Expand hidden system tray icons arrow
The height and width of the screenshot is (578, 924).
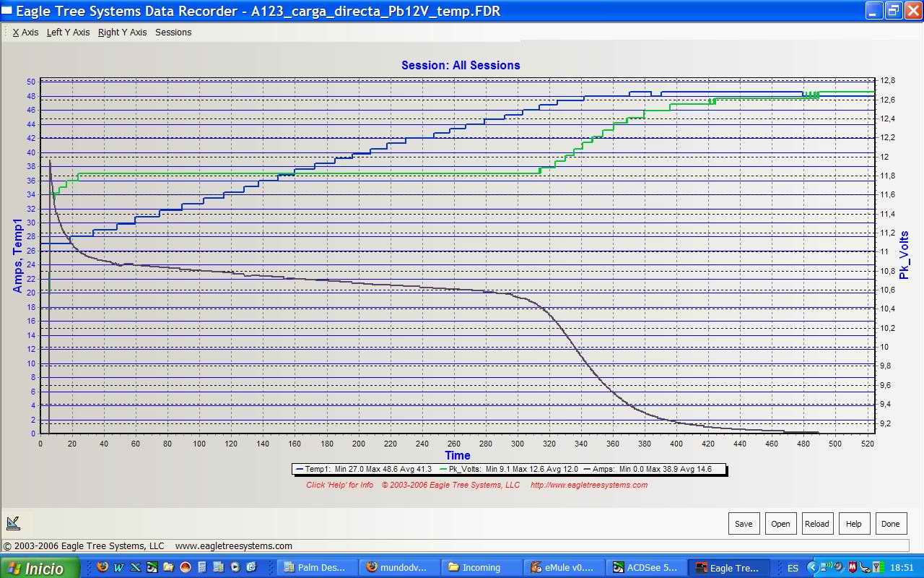click(812, 567)
